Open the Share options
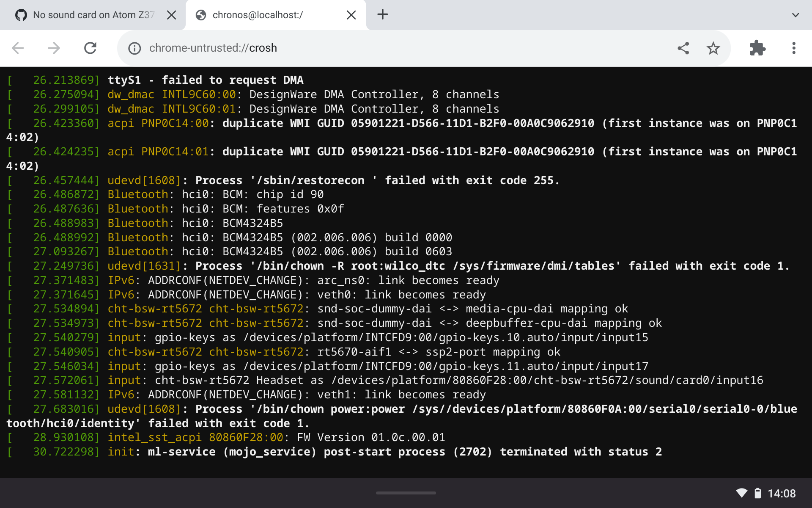Screen dimensions: 812x508 [683, 48]
